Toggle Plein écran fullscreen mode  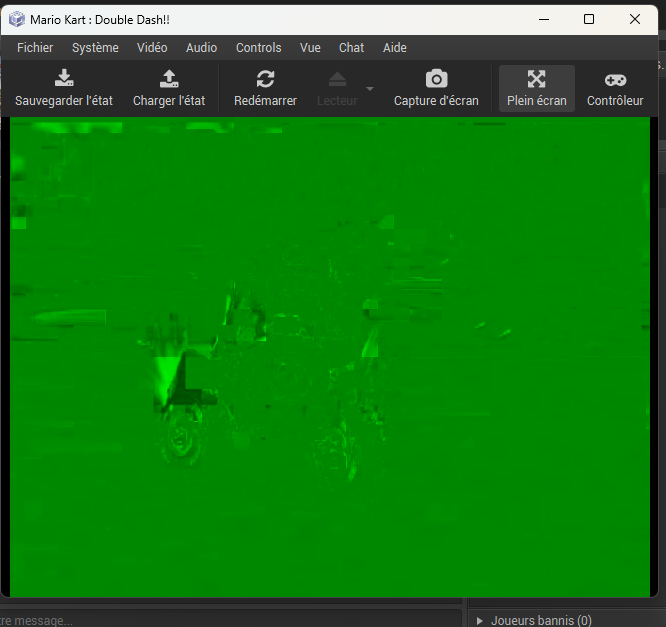[536, 88]
